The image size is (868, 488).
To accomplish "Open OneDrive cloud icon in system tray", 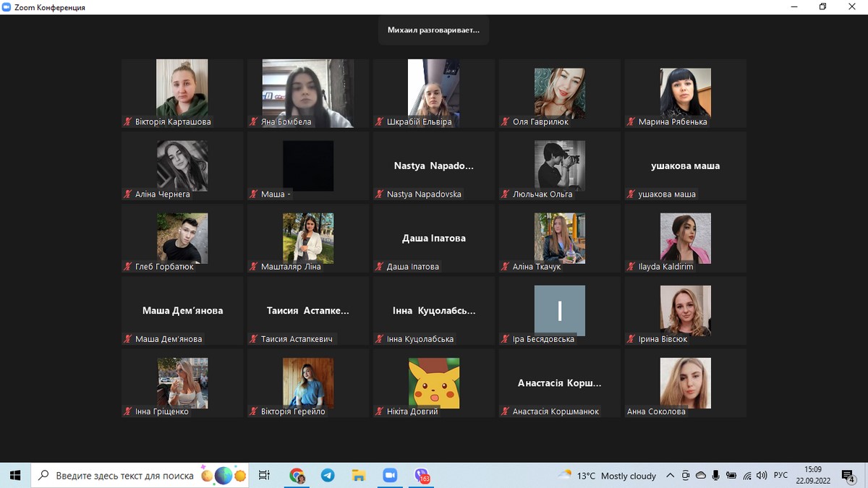I will point(700,476).
